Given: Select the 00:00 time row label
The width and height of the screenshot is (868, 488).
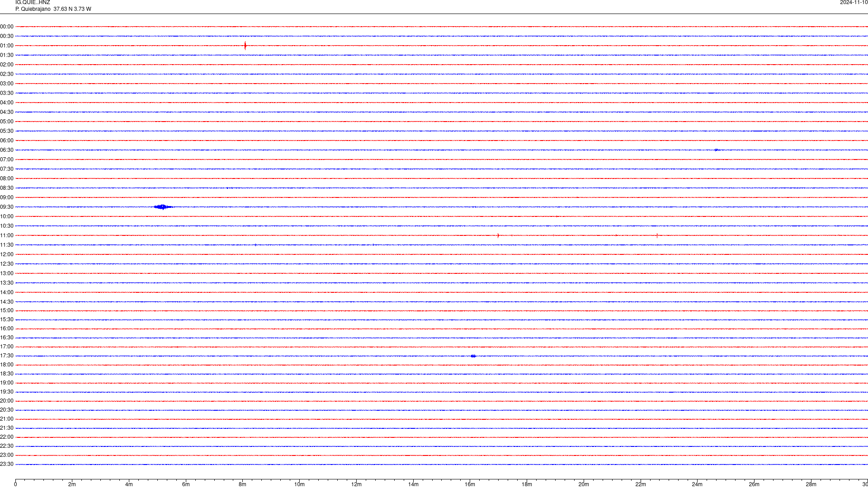Looking at the screenshot, I should point(7,27).
